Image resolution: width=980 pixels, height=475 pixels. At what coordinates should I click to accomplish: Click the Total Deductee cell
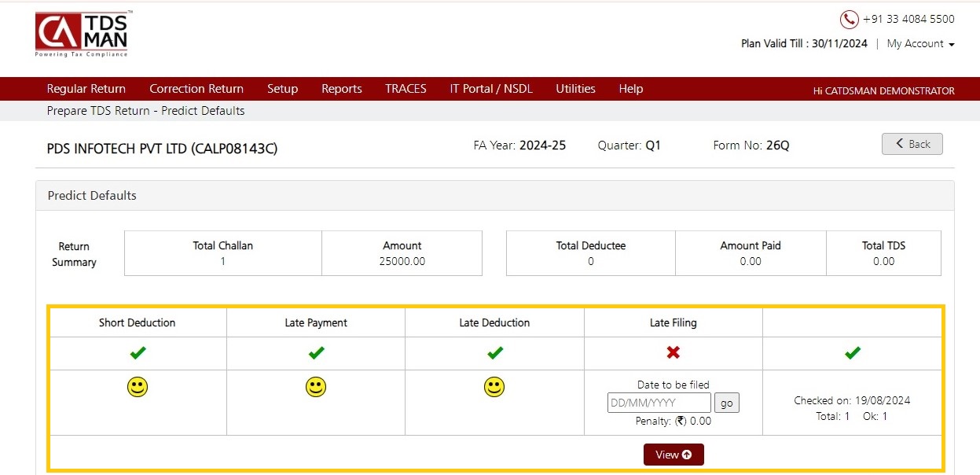click(x=591, y=253)
